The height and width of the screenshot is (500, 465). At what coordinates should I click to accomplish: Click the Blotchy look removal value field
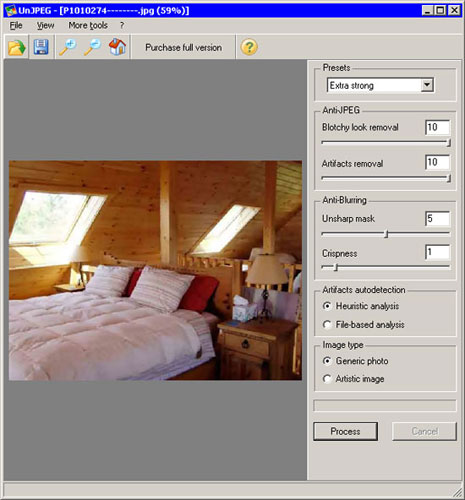(x=437, y=127)
